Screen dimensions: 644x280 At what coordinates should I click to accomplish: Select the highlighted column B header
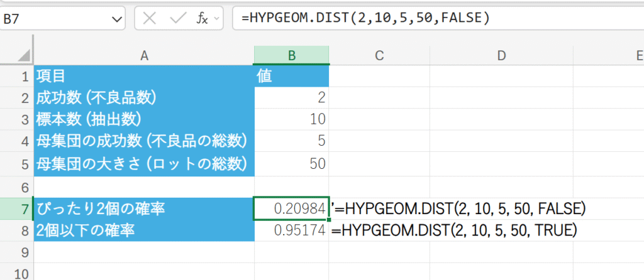(x=291, y=55)
